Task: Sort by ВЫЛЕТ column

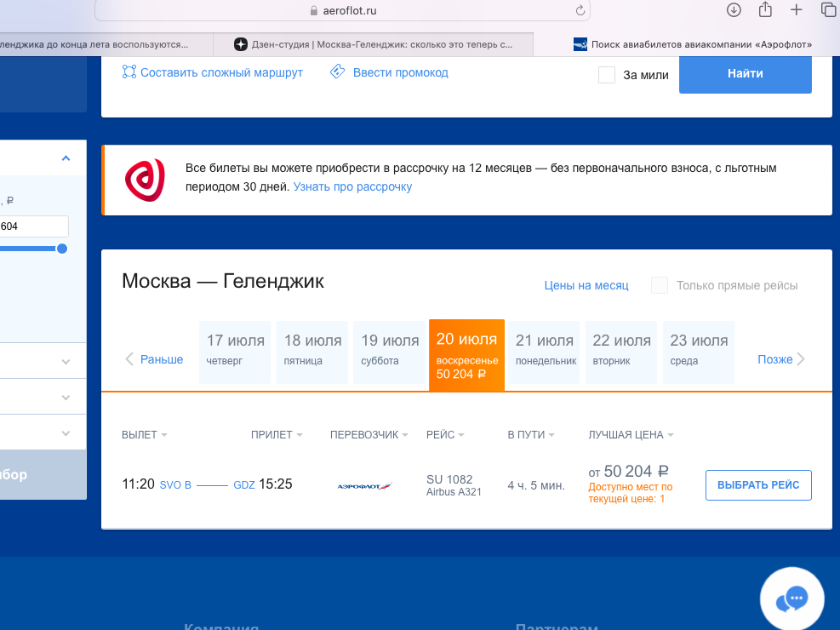Action: pos(144,434)
